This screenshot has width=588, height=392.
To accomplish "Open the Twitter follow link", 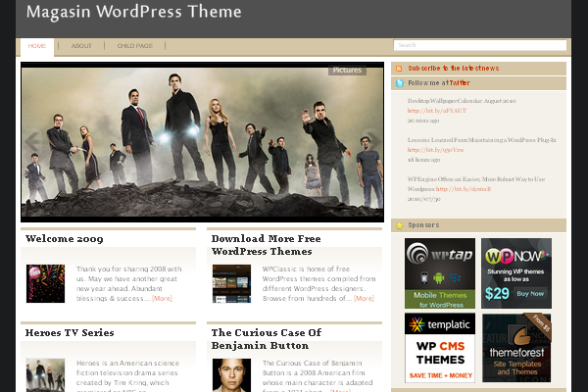I will tap(460, 83).
